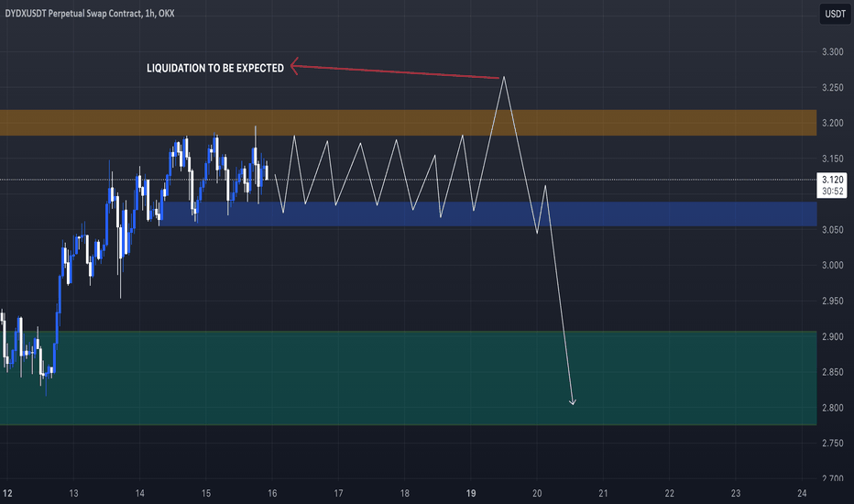
Task: Click date 20 on time axis
Action: tap(537, 493)
